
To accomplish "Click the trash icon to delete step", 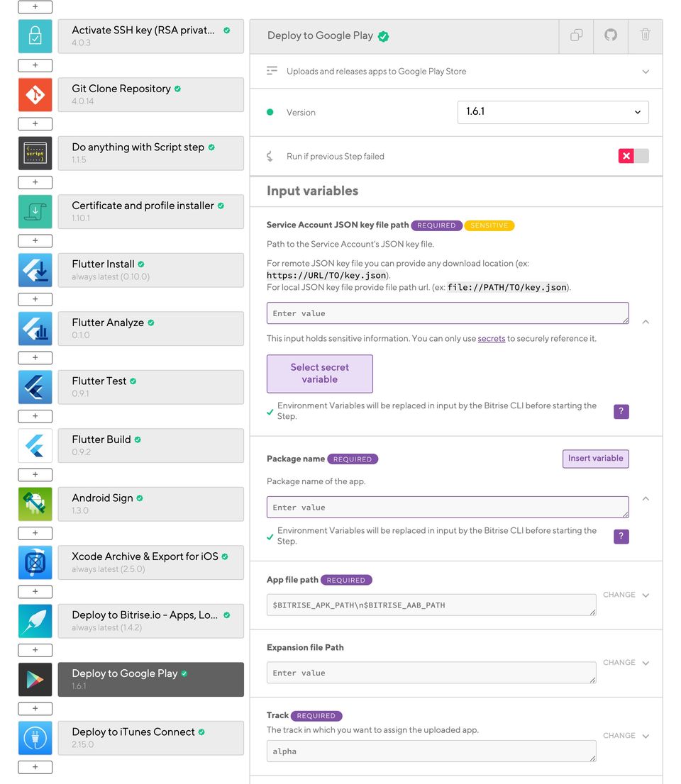I will pyautogui.click(x=645, y=35).
